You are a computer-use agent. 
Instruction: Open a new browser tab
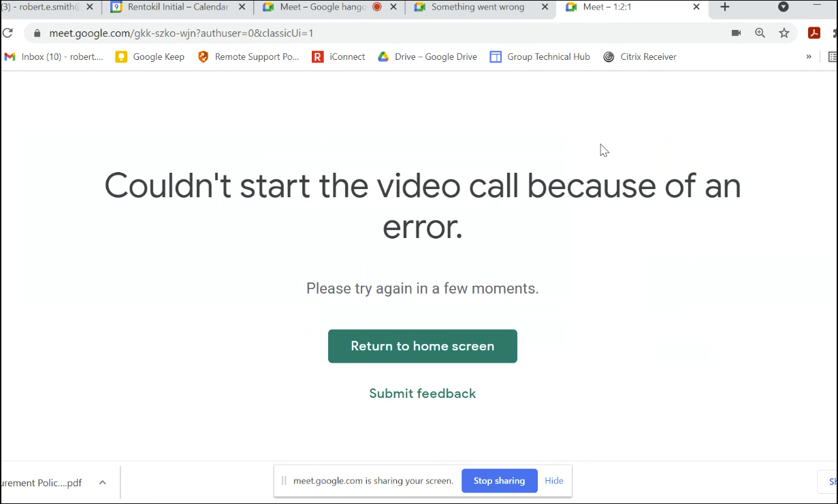tap(724, 7)
